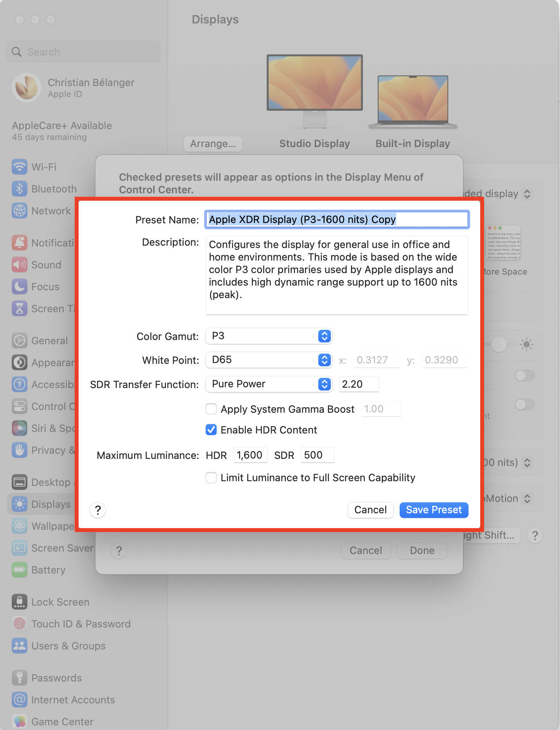560x730 pixels.
Task: Select the Lock Screen icon
Action: (20, 602)
